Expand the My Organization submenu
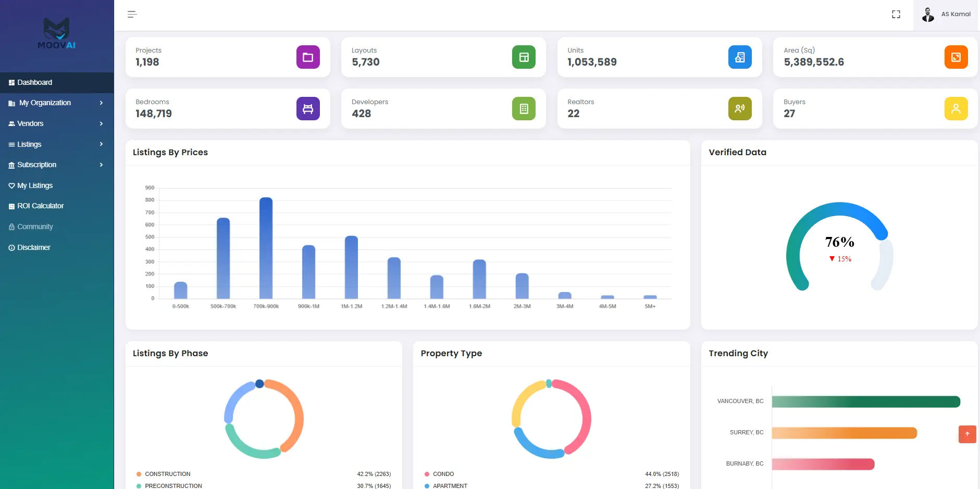Viewport: 980px width, 489px height. click(56, 103)
